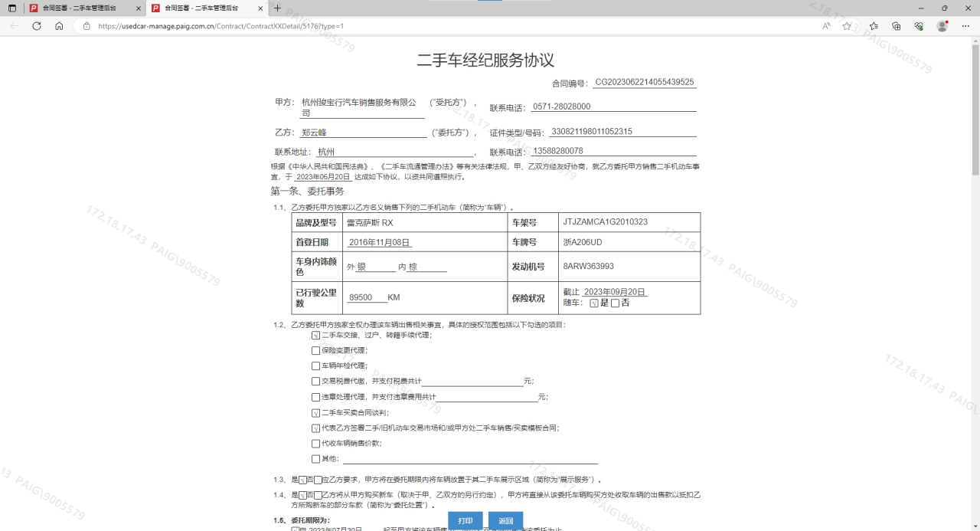Click the address bar URL

(221, 26)
